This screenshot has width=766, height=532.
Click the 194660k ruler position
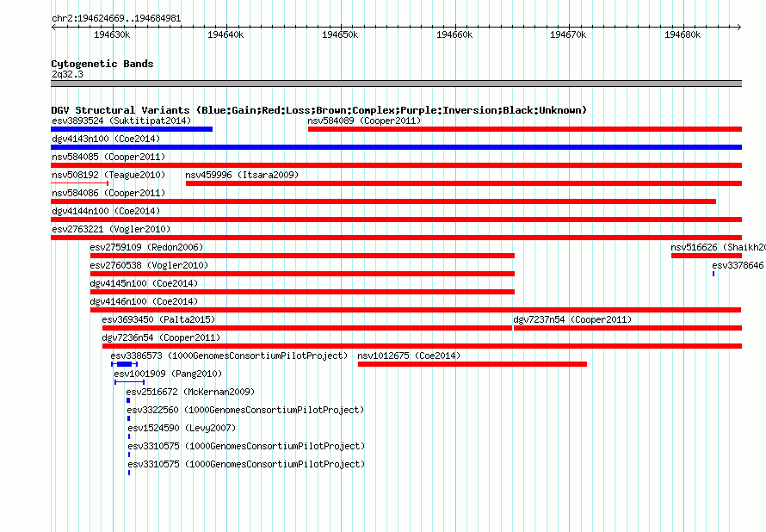tap(454, 34)
